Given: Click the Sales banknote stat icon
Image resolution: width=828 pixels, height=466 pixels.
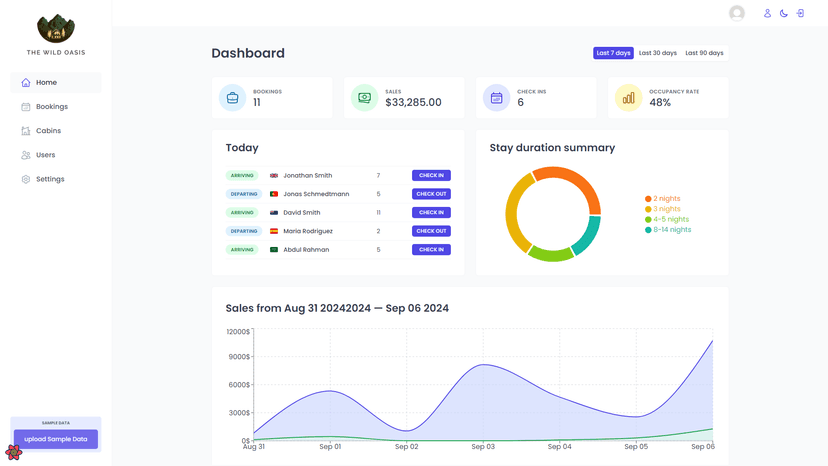Looking at the screenshot, I should click(364, 98).
